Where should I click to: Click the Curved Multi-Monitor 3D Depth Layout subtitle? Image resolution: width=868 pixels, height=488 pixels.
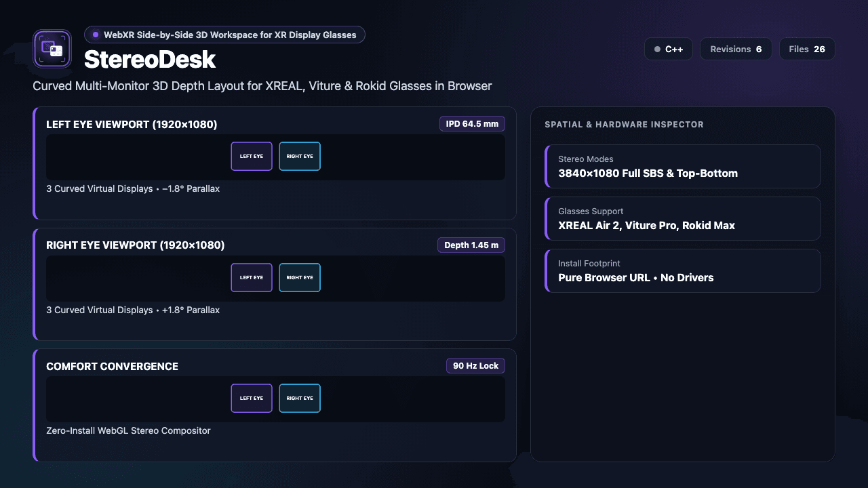point(262,86)
